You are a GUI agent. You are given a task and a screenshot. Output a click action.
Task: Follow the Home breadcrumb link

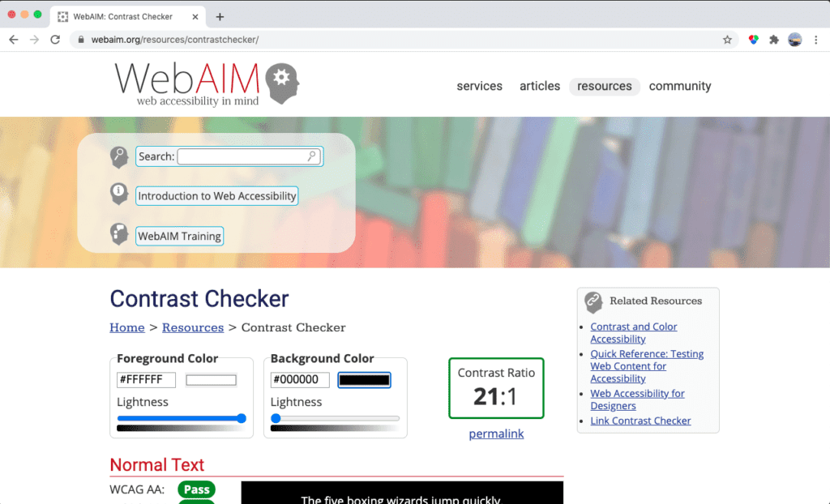127,327
